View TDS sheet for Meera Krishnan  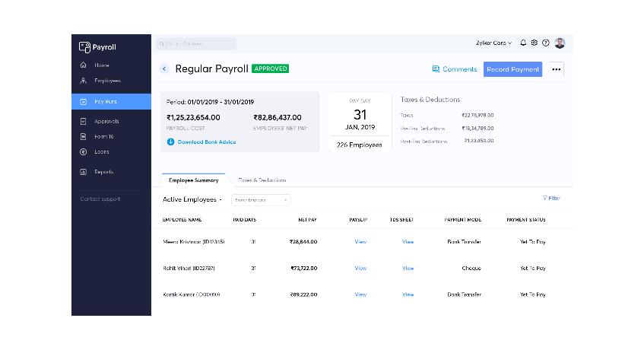coord(408,241)
